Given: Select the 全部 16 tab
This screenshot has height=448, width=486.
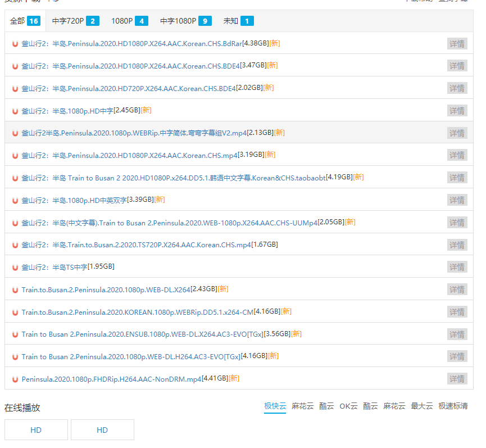Looking at the screenshot, I should tap(25, 21).
